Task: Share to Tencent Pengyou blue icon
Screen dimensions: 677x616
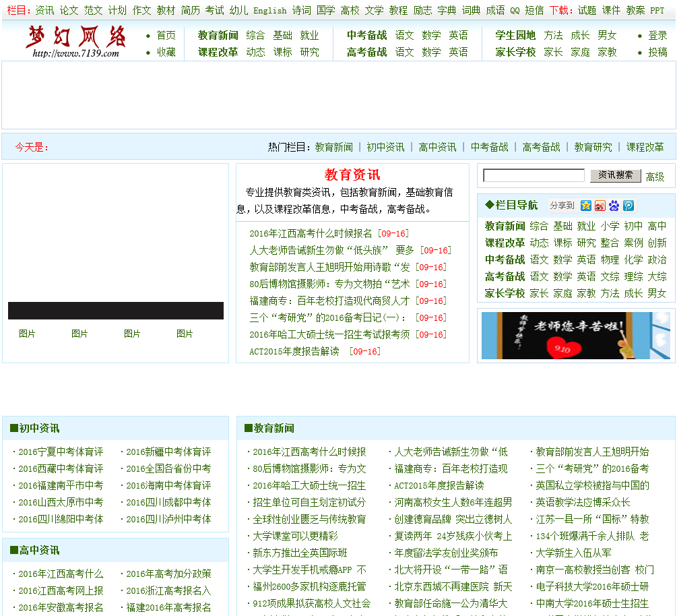Action: coord(628,206)
